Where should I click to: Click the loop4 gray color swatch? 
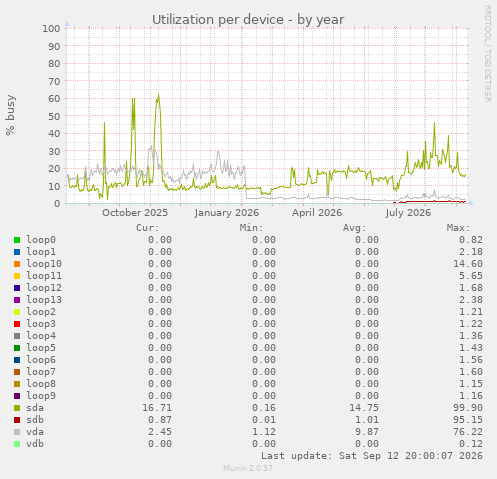click(x=17, y=336)
